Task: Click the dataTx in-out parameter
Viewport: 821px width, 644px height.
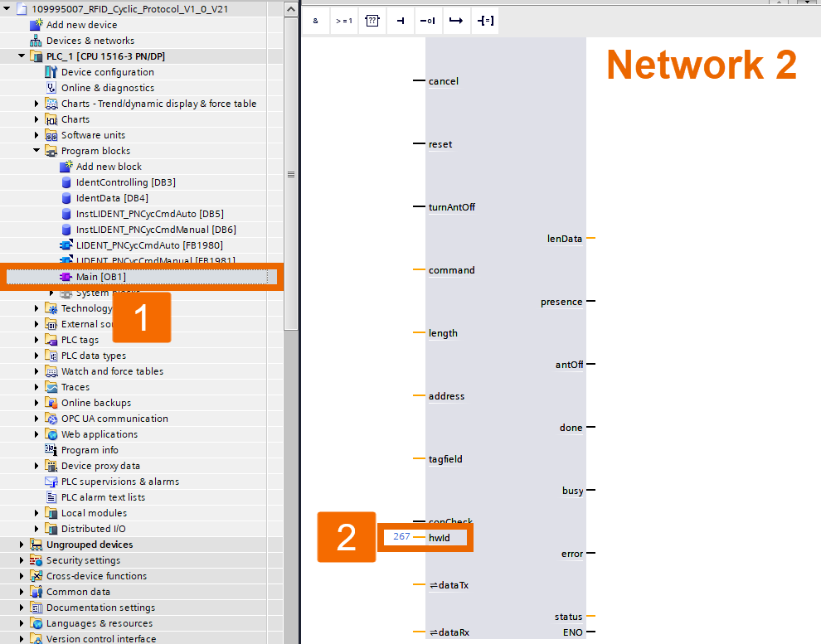Action: pos(449,585)
